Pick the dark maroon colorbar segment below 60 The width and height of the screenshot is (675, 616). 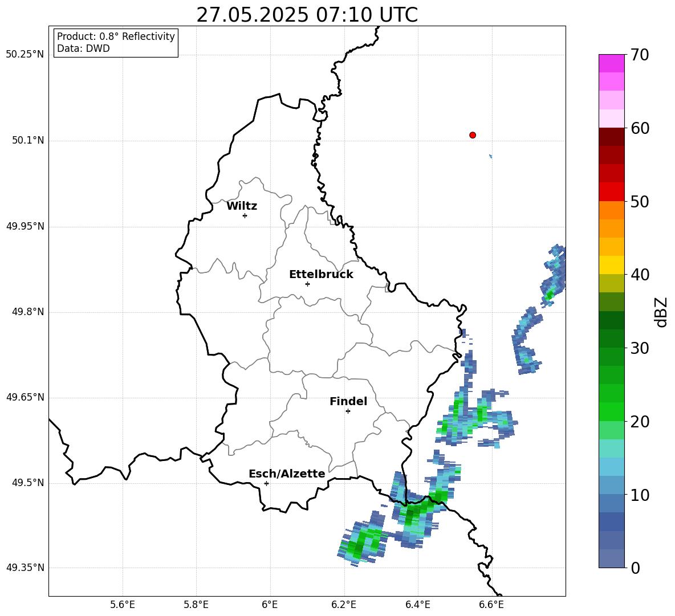coord(612,137)
